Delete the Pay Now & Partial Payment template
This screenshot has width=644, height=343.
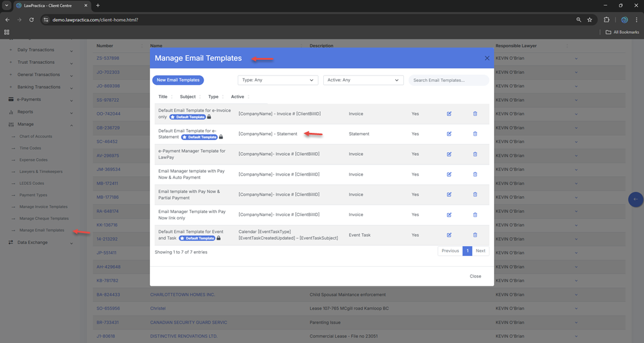tap(475, 194)
